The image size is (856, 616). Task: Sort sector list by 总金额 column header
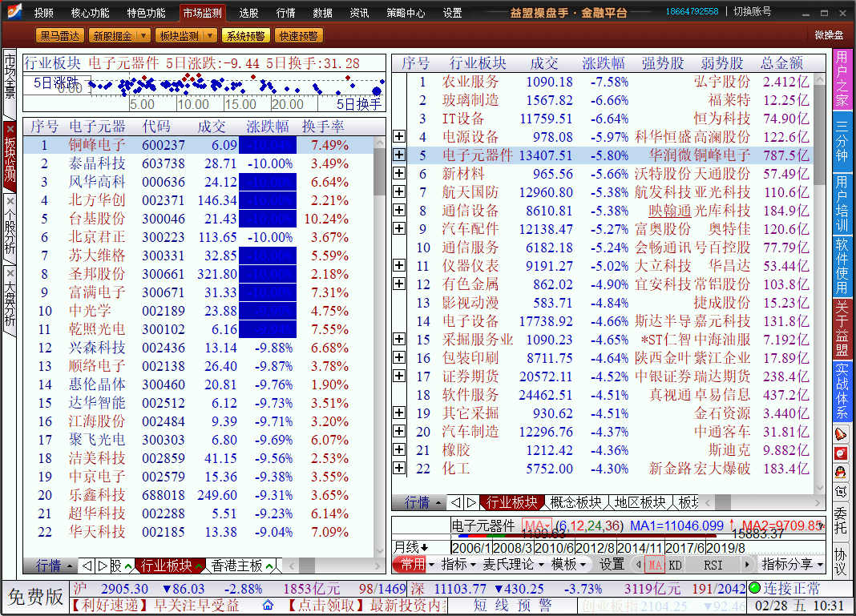coord(781,63)
